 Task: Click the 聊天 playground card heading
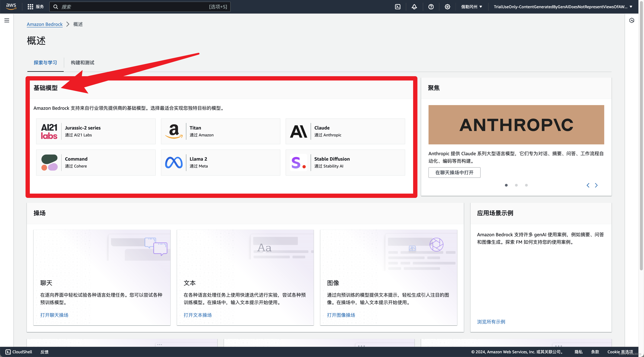coord(46,283)
